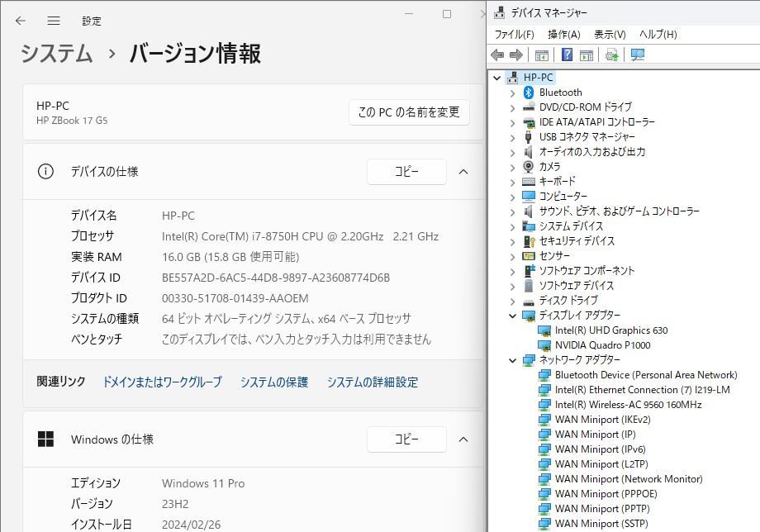This screenshot has width=760, height=532.
Task: Expand the Bluetooth category
Action: coord(513,93)
